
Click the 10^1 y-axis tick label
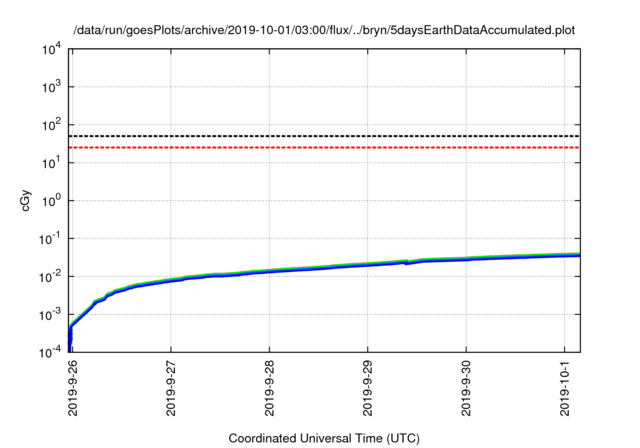click(x=52, y=163)
